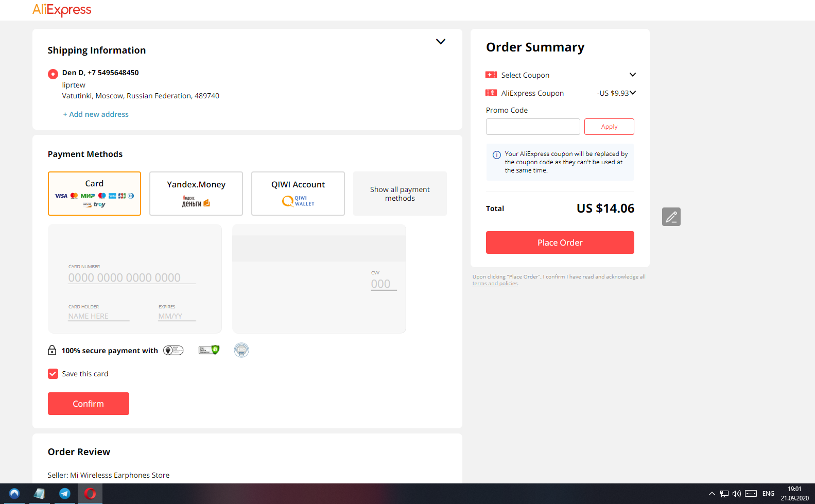Focus the card holder name field
815x504 pixels.
pyautogui.click(x=99, y=316)
